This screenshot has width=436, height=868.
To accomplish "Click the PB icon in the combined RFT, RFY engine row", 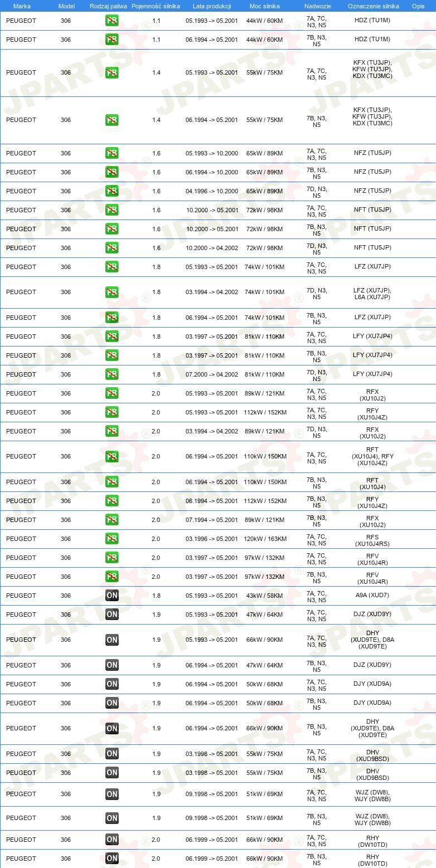I will 112,456.
